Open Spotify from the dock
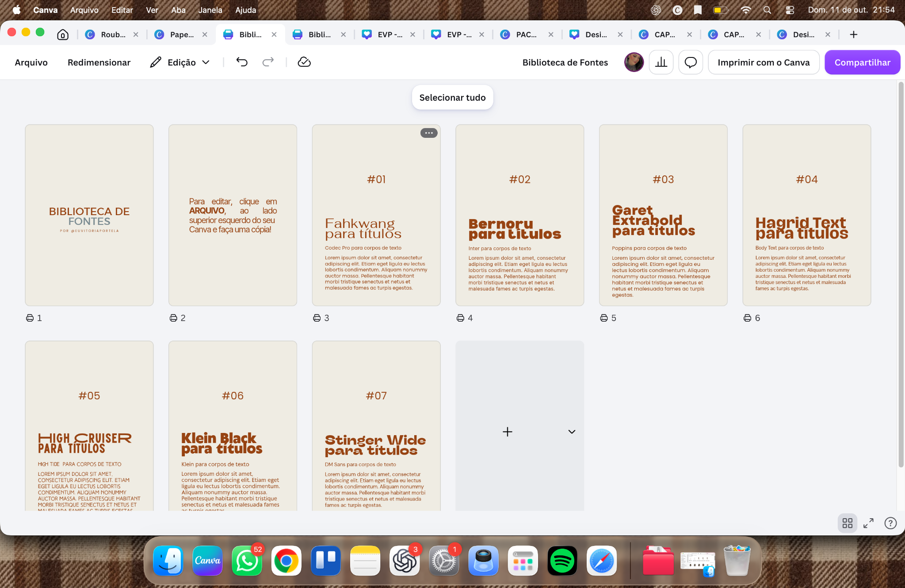 [562, 561]
